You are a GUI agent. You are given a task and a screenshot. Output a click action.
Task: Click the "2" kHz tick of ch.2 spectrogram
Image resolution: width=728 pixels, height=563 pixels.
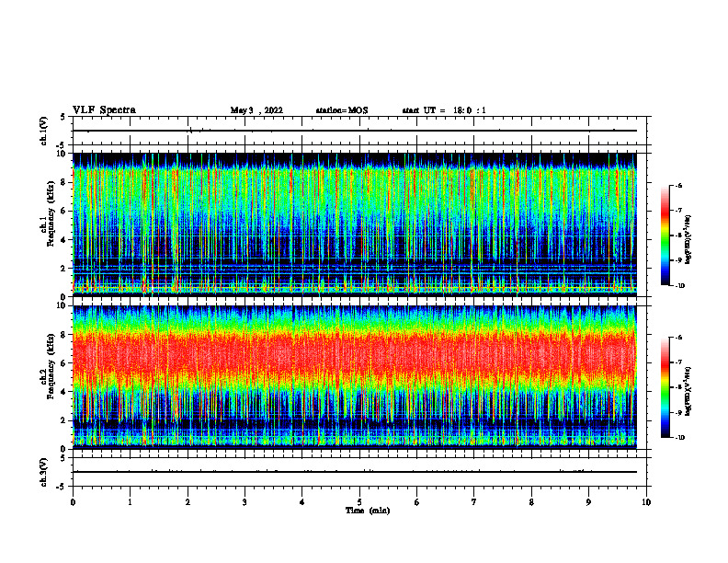click(63, 420)
